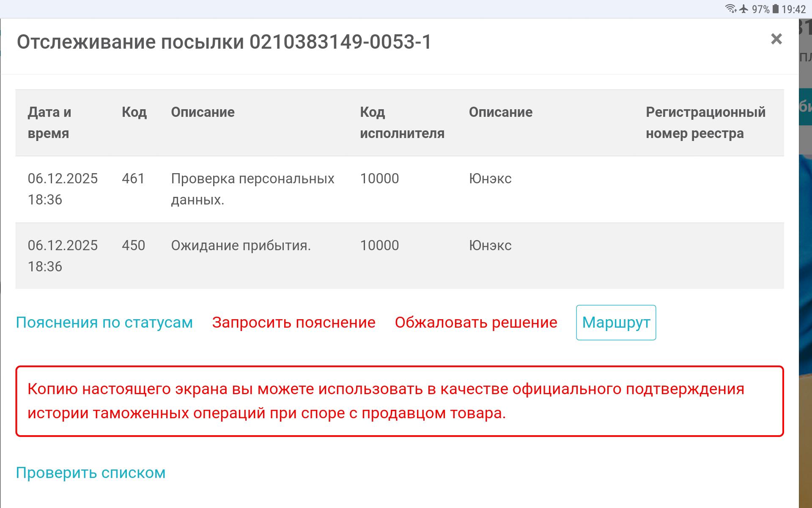
Task: Click the tracking number 0210383149-0053-1 in the title
Action: pyautogui.click(x=340, y=42)
